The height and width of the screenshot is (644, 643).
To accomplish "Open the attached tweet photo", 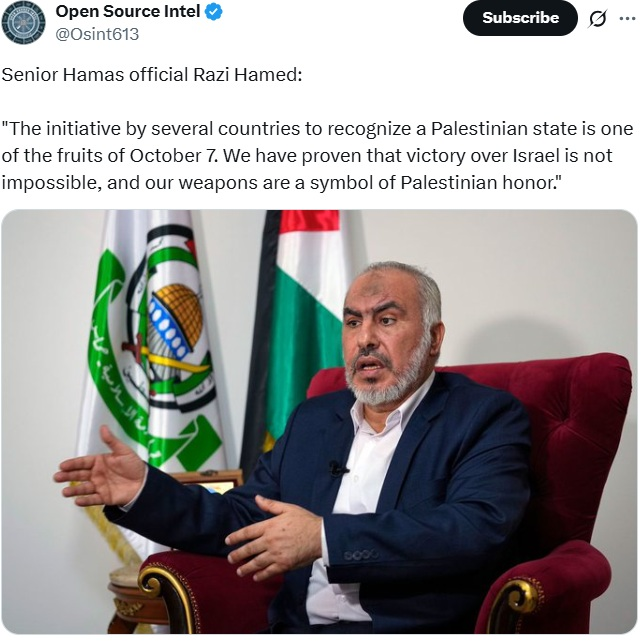I will (x=319, y=421).
